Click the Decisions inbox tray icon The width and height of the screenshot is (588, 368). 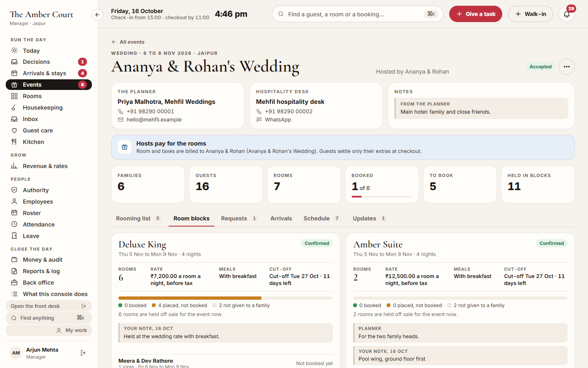(14, 62)
